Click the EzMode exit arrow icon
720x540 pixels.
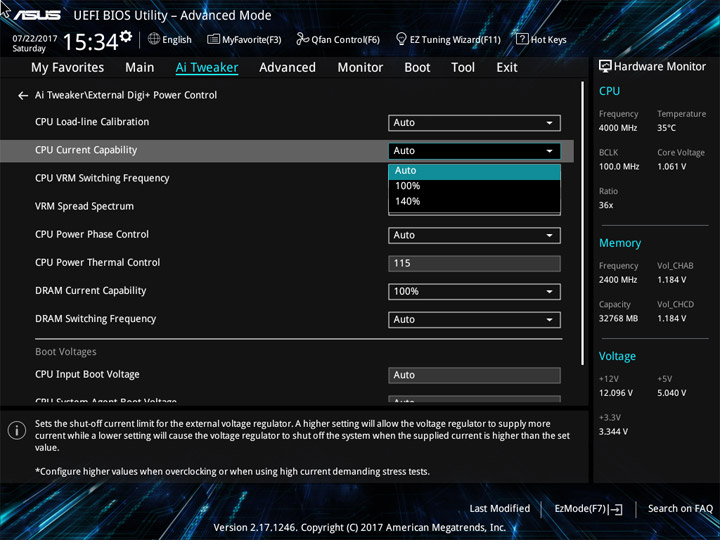tap(616, 509)
